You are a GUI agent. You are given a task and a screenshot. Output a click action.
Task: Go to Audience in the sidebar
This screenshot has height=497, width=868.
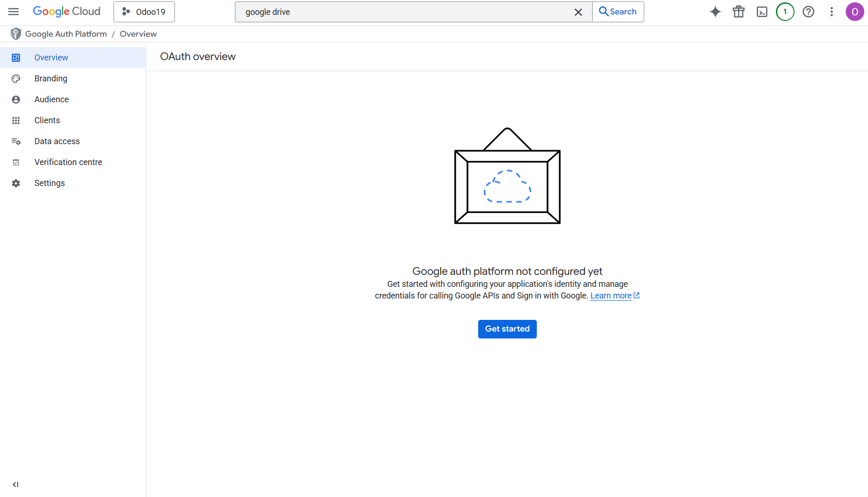[x=51, y=99]
